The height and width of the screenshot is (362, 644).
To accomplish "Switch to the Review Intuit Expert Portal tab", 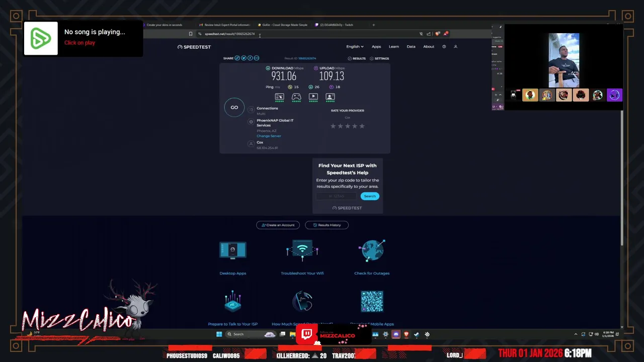I will (x=225, y=25).
